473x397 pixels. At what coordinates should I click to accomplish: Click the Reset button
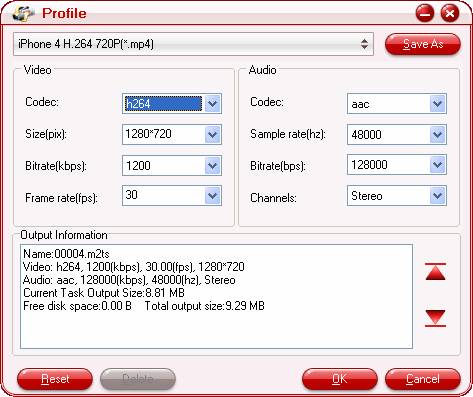click(x=55, y=379)
